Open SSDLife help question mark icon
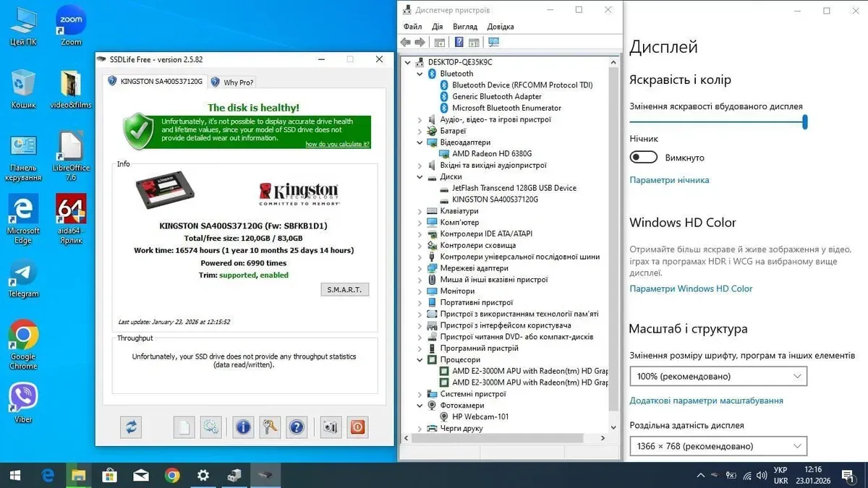 pos(297,427)
